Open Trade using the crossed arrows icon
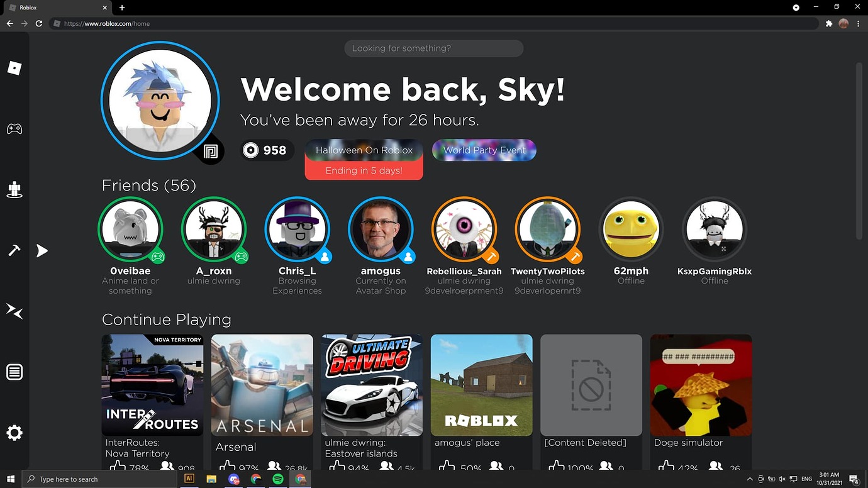868x488 pixels. [14, 311]
